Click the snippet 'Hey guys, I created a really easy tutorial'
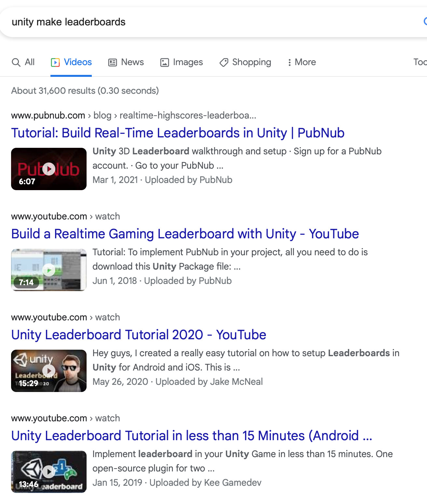This screenshot has height=504, width=427. point(246,360)
